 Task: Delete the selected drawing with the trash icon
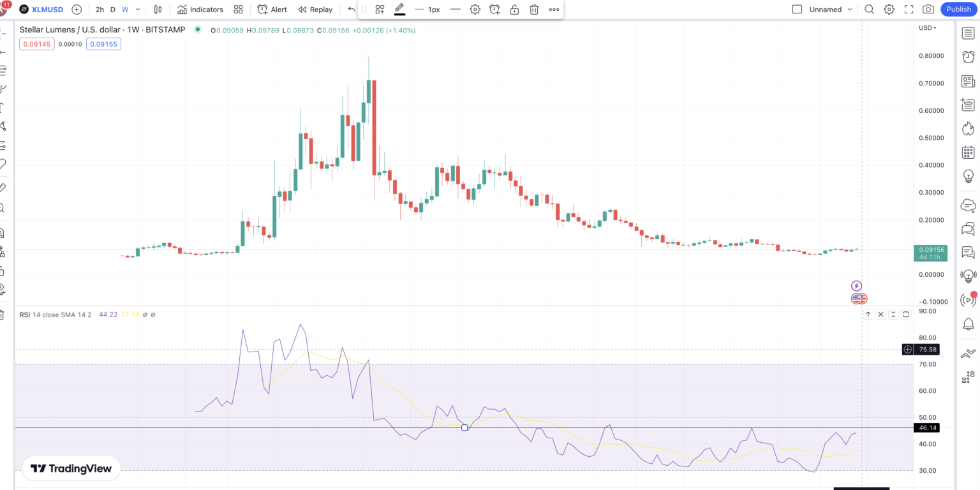coord(535,10)
